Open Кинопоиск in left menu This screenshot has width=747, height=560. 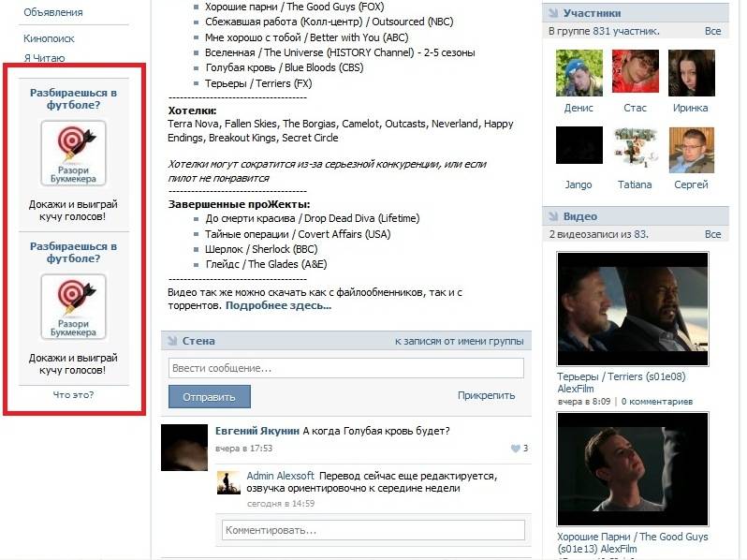49,38
